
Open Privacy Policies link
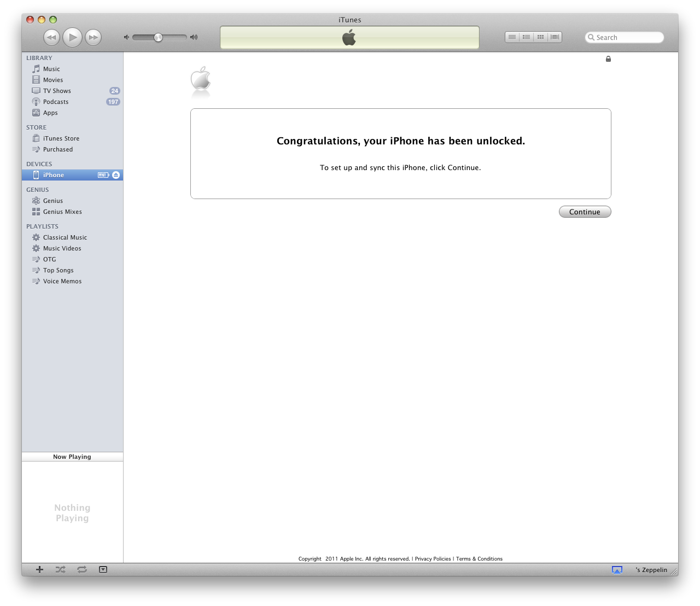433,559
